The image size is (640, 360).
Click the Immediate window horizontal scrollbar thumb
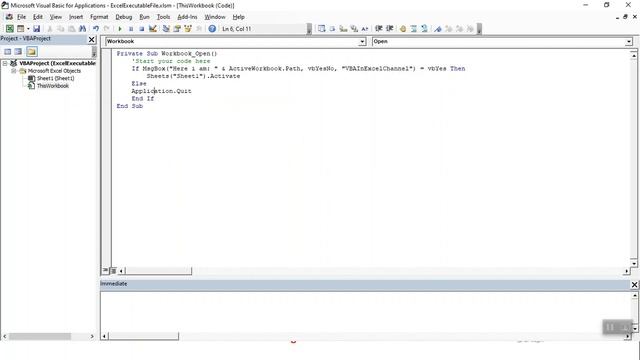[x=143, y=336]
